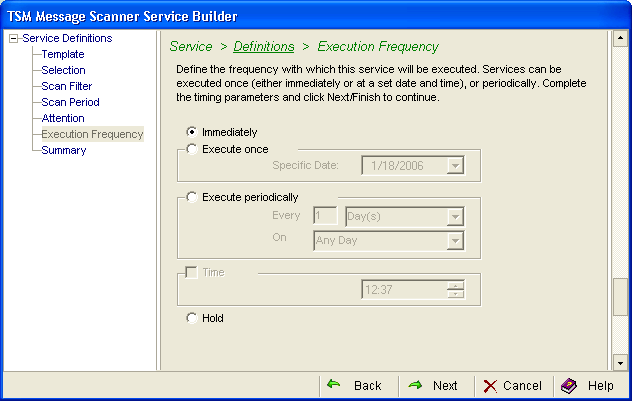Image resolution: width=632 pixels, height=401 pixels.
Task: Click the Back button
Action: pyautogui.click(x=359, y=386)
